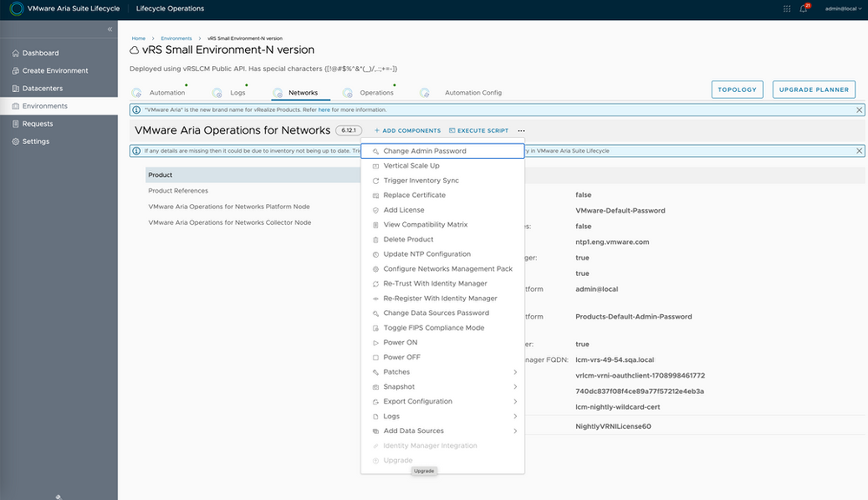Follow the 'here' link in the banner
The width and height of the screenshot is (868, 500).
click(324, 110)
